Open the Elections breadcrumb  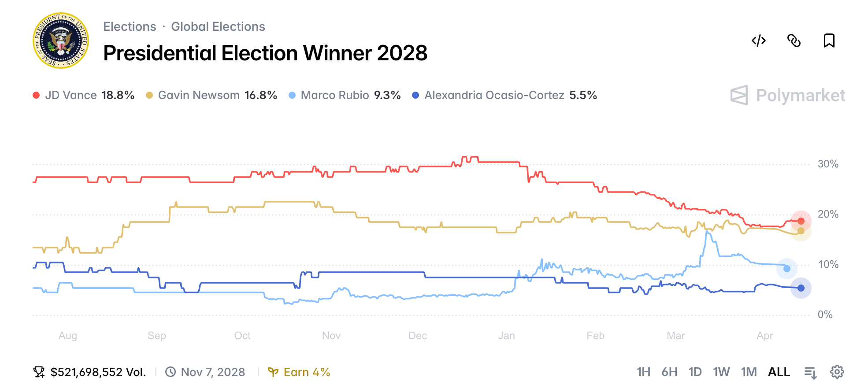(x=130, y=26)
